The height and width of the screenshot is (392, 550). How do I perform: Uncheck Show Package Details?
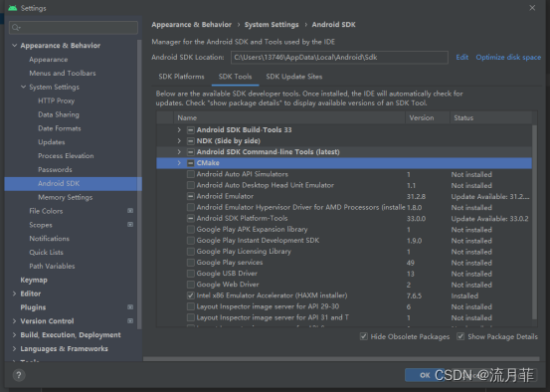(x=460, y=336)
